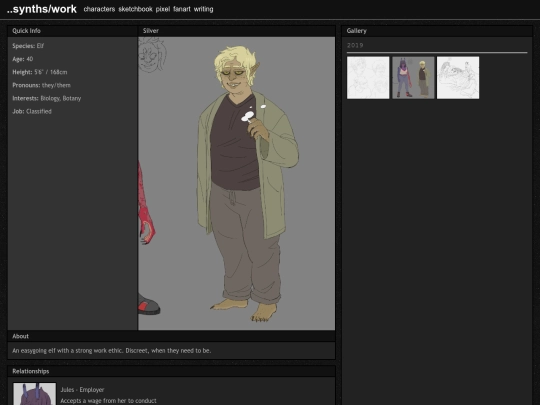This screenshot has width=540, height=405.
Task: Click the Height 5'6" / 168cm line
Action: click(x=40, y=72)
